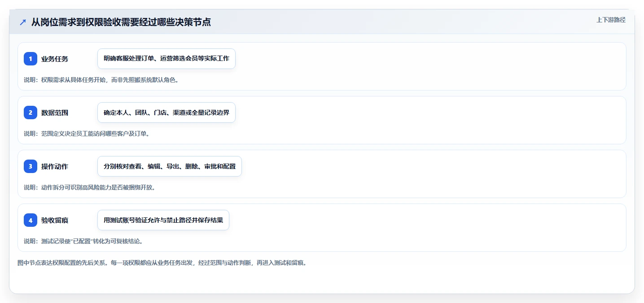Screen dimensions: 644x303
Task: Click note 测试记录使已配置转化为可复核结论
Action: tap(83, 241)
